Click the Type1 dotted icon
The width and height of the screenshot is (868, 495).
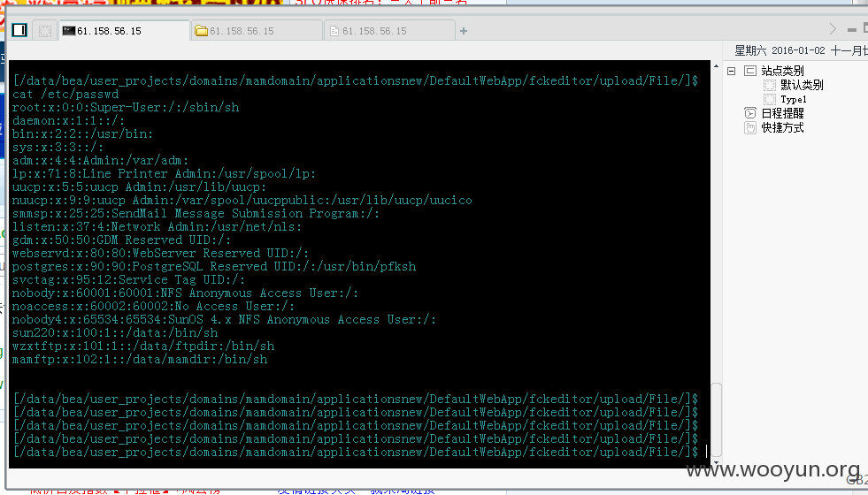click(x=770, y=100)
